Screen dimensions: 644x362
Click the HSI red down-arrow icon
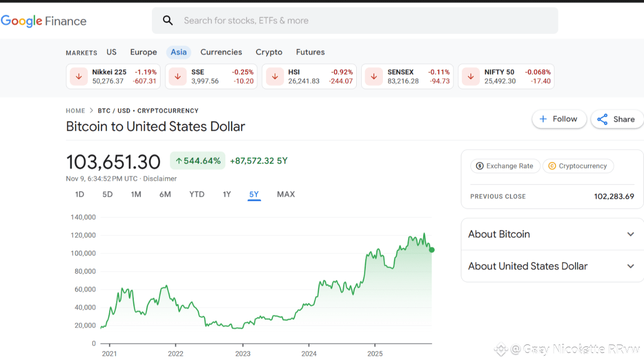(x=275, y=76)
